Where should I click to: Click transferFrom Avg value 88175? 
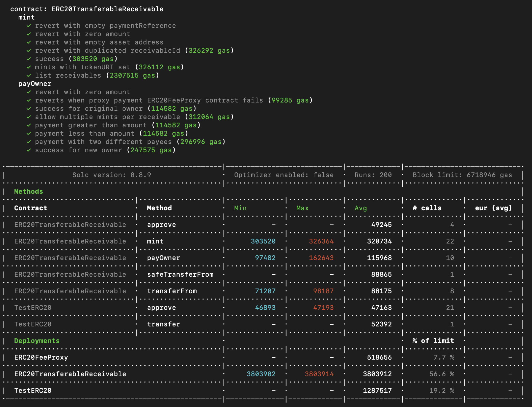click(381, 291)
